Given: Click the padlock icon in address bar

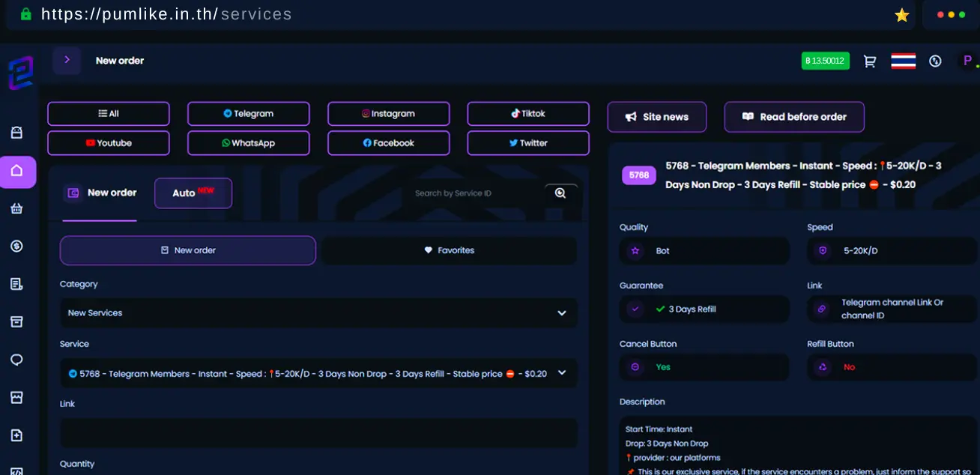Looking at the screenshot, I should [26, 14].
